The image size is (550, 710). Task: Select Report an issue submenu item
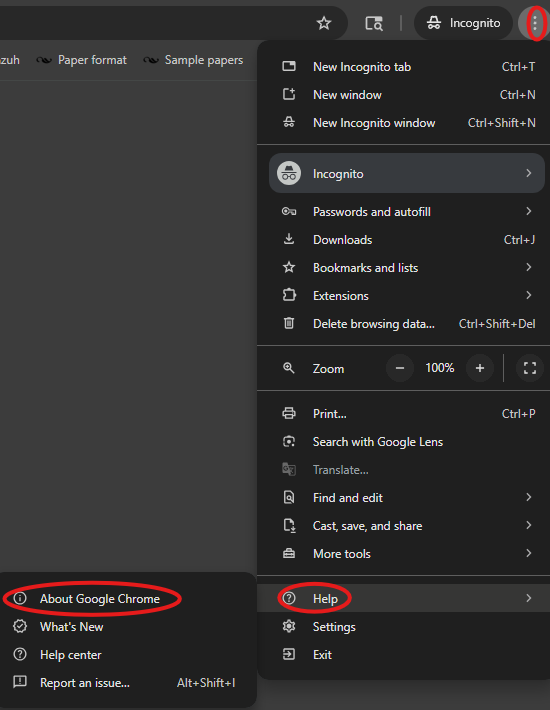click(126, 683)
